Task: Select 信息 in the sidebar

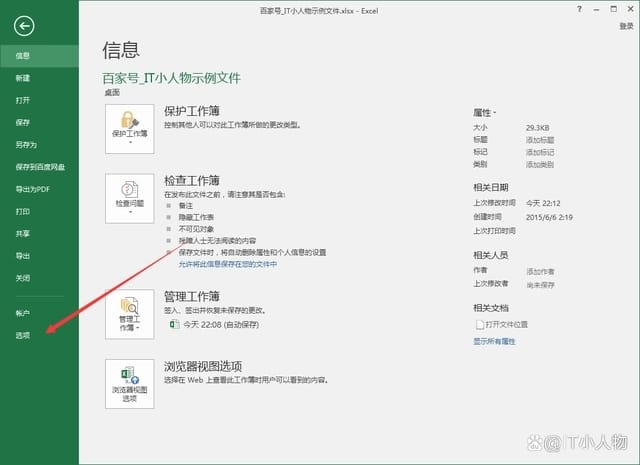Action: [39, 56]
